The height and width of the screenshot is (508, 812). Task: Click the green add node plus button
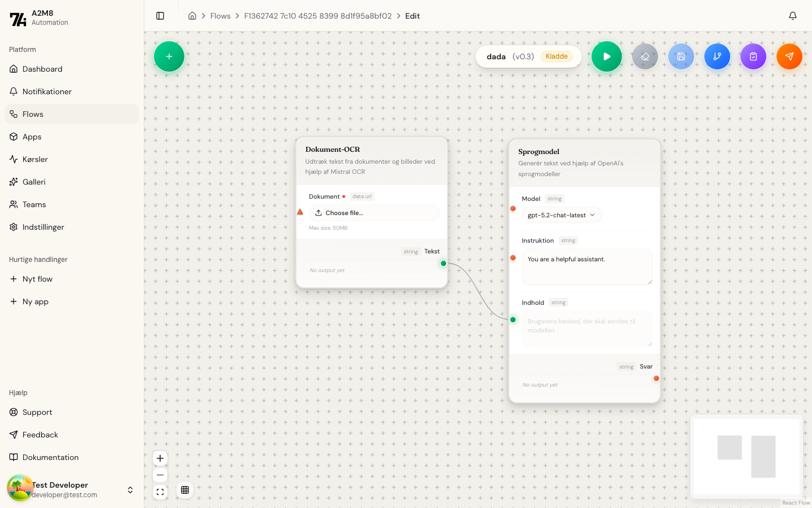(x=169, y=56)
